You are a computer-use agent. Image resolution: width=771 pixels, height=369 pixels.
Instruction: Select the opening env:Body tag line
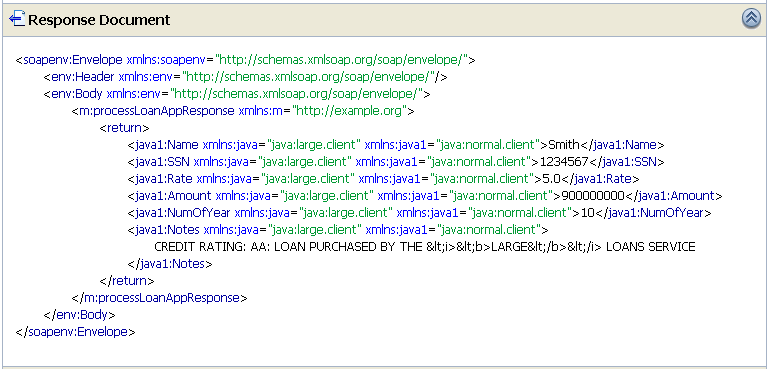[x=237, y=94]
